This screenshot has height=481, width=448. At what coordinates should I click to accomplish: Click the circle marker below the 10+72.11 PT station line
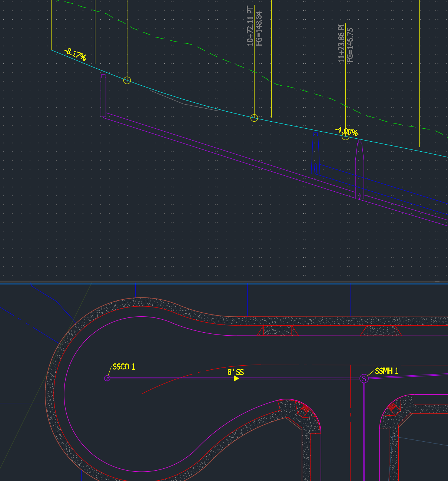tap(254, 118)
